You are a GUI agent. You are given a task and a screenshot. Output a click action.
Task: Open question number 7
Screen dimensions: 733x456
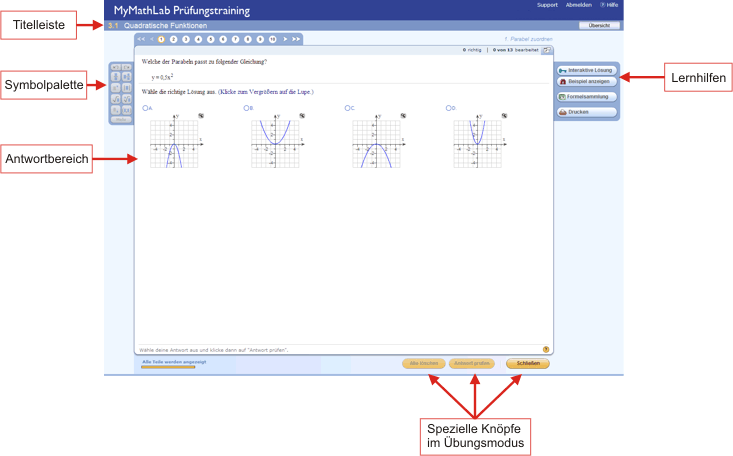pyautogui.click(x=236, y=39)
